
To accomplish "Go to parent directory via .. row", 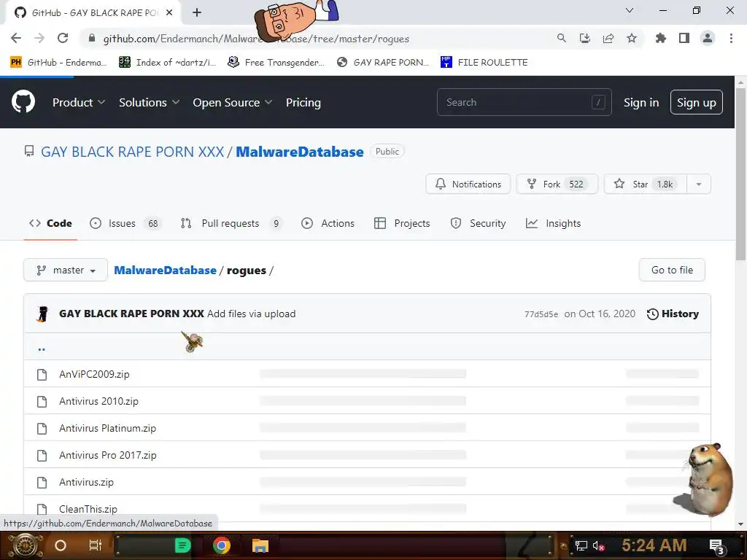I will click(x=42, y=349).
